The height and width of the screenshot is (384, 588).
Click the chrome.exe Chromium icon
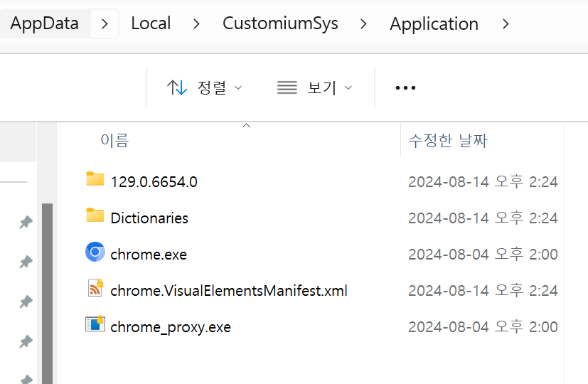(x=95, y=252)
